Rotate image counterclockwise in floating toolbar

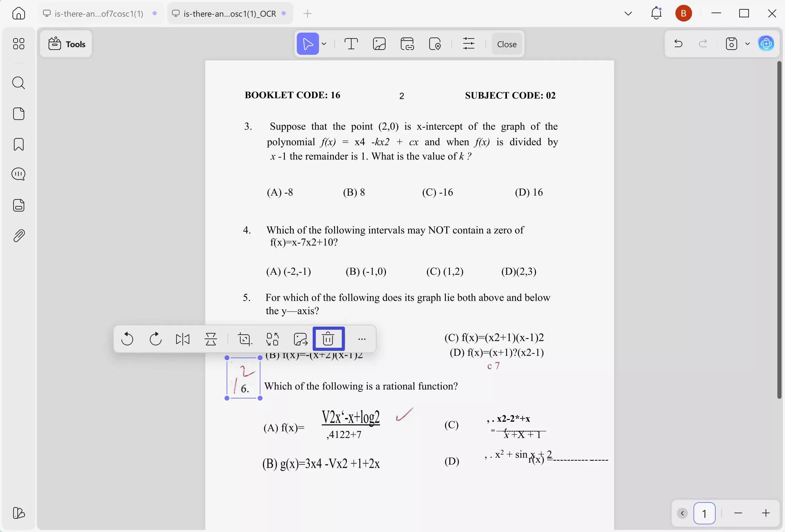tap(127, 339)
